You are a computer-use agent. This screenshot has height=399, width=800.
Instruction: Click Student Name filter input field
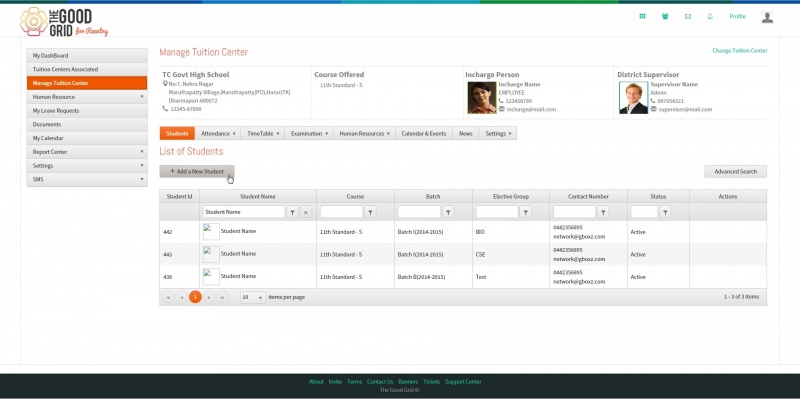tap(244, 212)
